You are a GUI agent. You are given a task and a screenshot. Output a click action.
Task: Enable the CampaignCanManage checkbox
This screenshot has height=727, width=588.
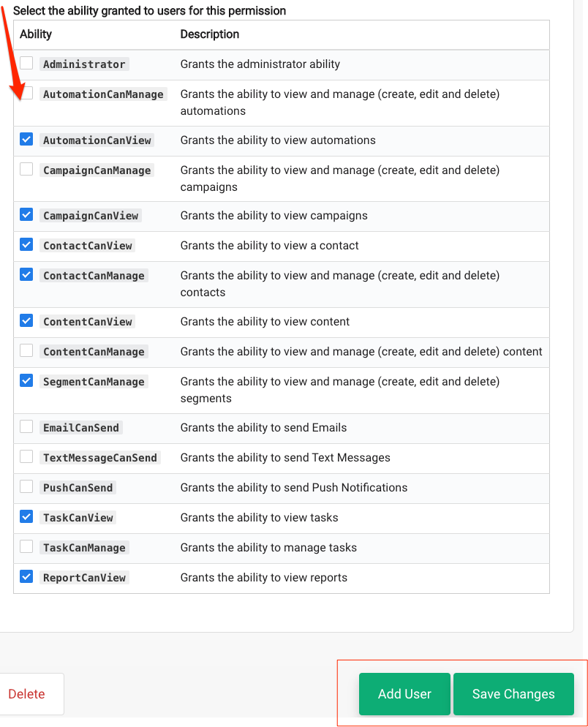[x=26, y=169]
